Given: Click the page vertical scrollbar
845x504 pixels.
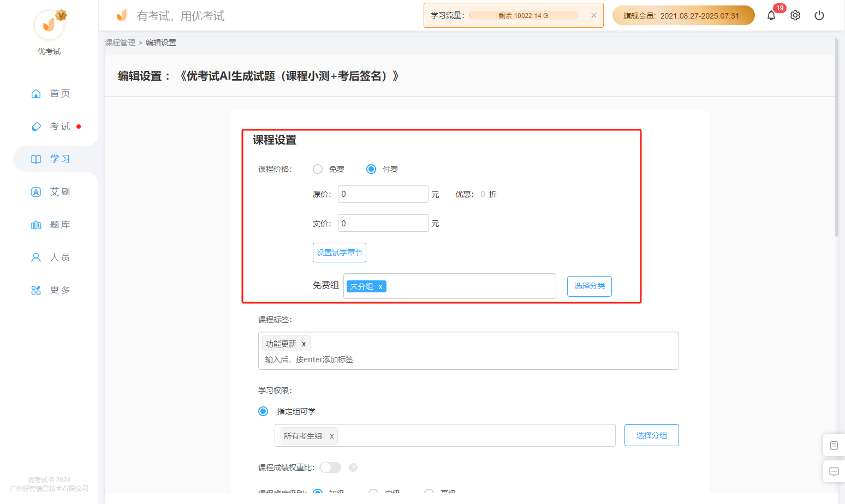Looking at the screenshot, I should 837,136.
